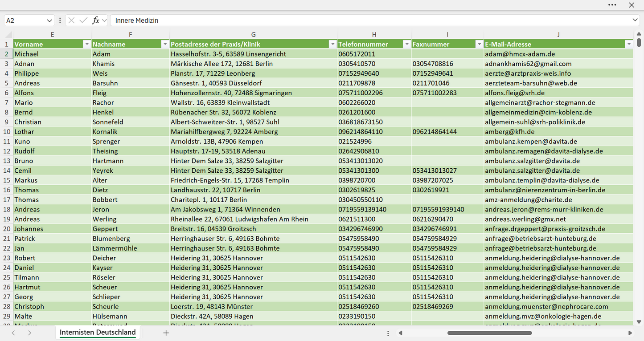Expand the formula bar with the chevron
The image size is (644, 341).
coord(635,20)
